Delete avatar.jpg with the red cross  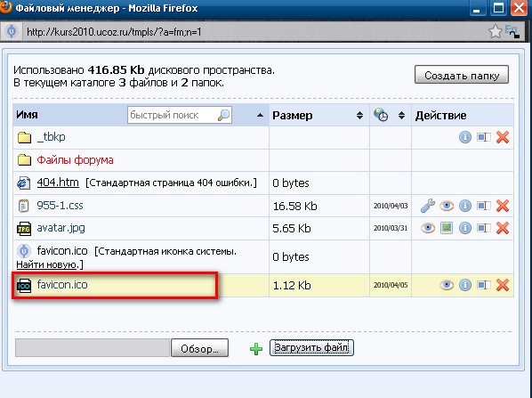[x=503, y=228]
